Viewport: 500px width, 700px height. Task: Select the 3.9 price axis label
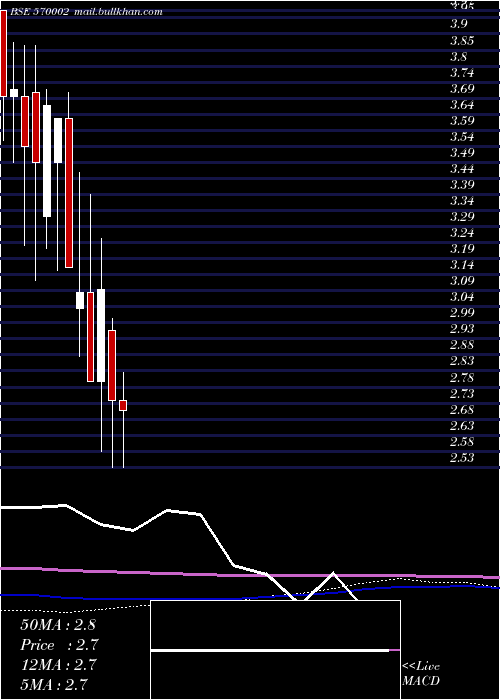(459, 24)
